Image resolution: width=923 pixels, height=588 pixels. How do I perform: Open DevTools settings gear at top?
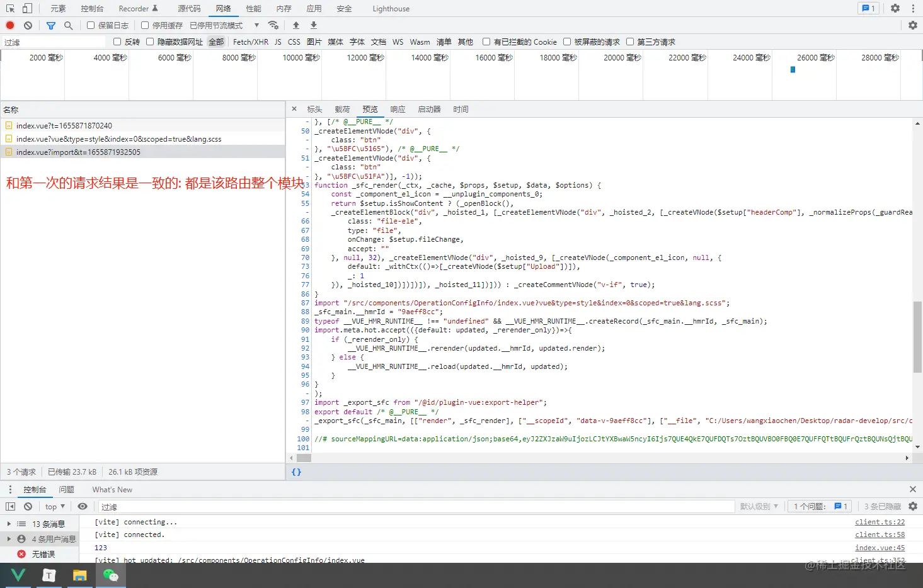[x=895, y=8]
